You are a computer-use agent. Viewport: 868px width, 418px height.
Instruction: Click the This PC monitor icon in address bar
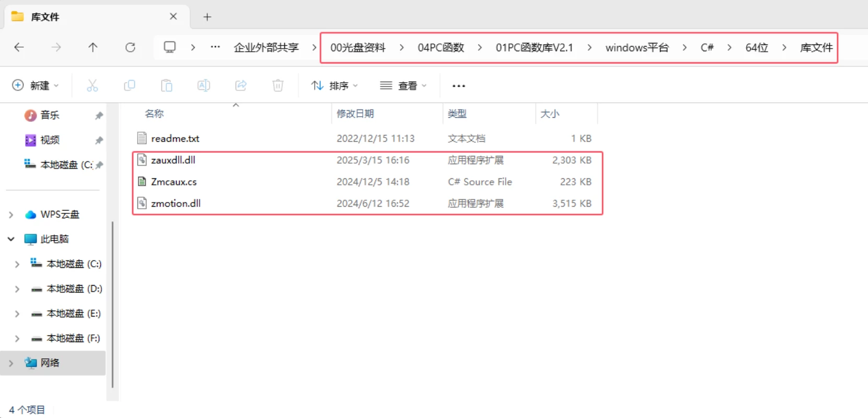(170, 47)
